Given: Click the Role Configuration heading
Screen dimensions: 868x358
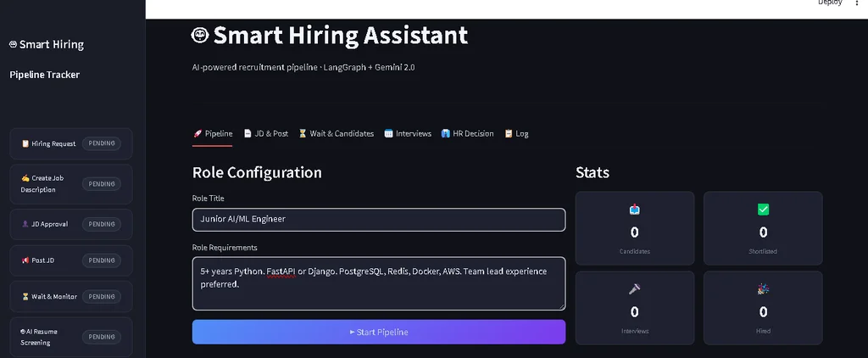Looking at the screenshot, I should (257, 172).
